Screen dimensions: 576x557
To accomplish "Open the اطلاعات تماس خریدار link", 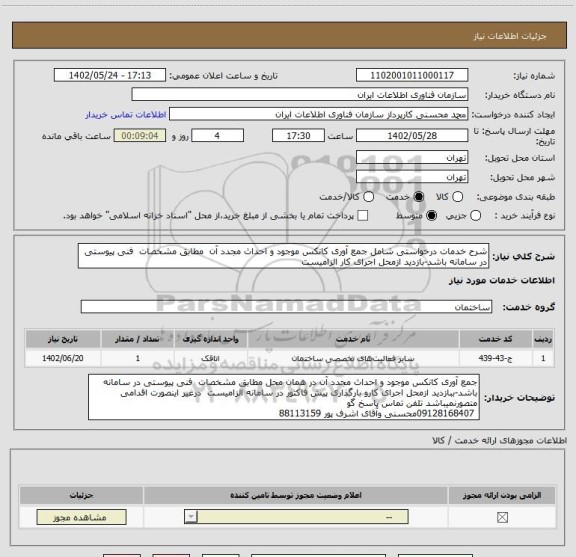I will (x=126, y=115).
